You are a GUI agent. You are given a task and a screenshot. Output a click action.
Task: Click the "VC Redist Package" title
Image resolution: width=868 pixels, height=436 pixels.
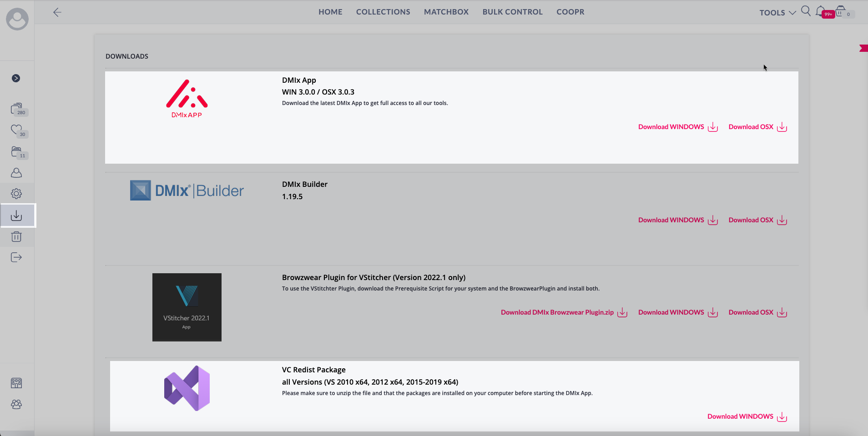314,370
